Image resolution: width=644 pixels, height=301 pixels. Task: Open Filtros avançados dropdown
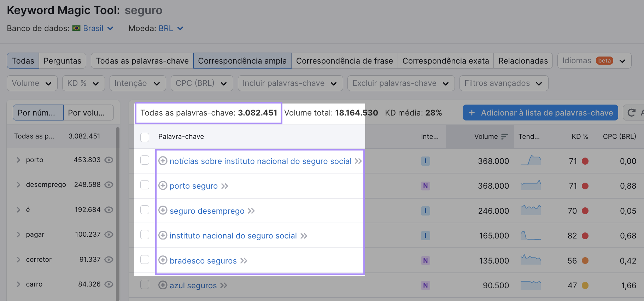pyautogui.click(x=504, y=83)
